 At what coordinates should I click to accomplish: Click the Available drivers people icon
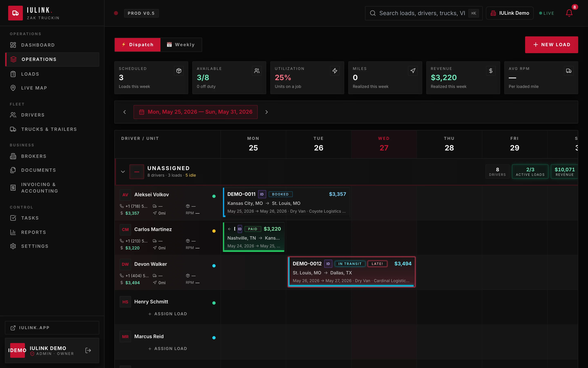[x=257, y=71]
